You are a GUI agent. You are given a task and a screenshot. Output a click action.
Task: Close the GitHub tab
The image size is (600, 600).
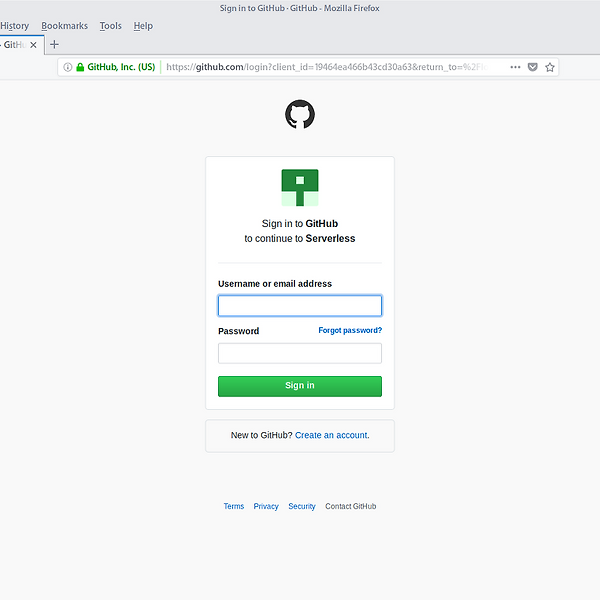tap(33, 45)
